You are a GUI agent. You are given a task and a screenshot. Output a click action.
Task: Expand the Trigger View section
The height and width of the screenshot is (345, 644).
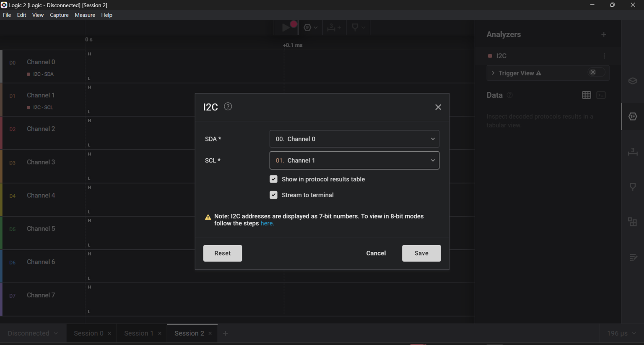click(493, 73)
